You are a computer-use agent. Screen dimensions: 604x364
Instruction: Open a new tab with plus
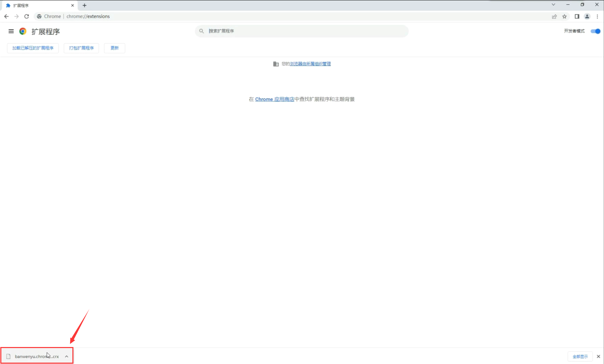click(85, 5)
